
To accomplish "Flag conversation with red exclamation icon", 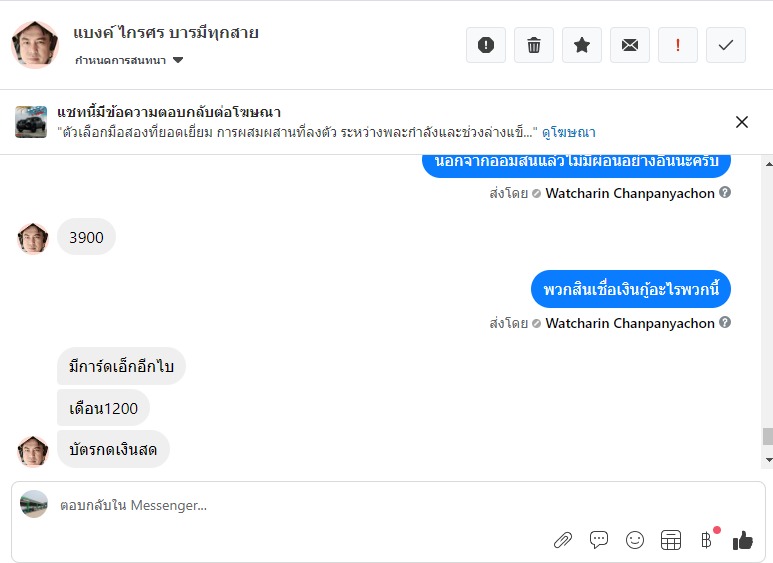I will pos(678,45).
